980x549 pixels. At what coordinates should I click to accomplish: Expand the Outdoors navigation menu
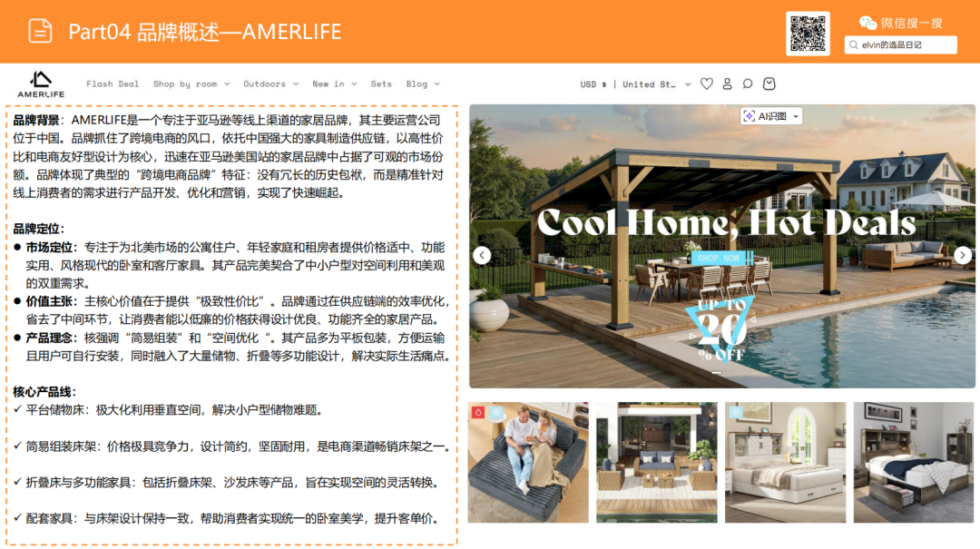point(266,83)
